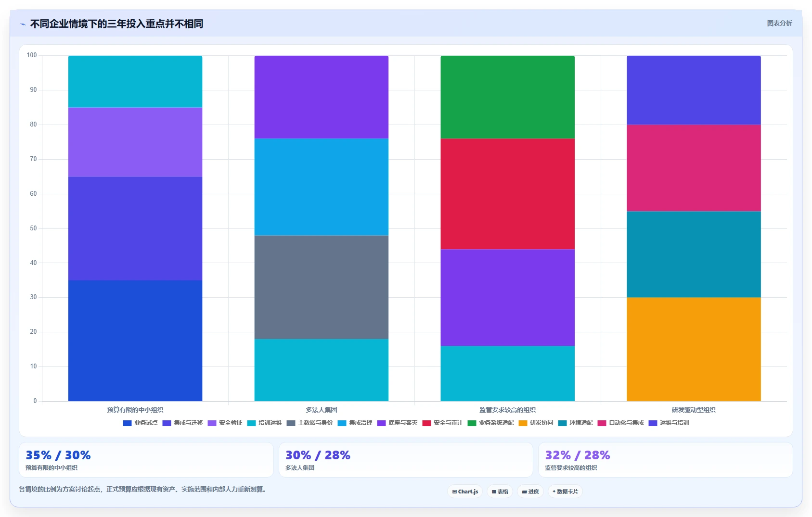Click the cyan bottom segment of 多法人集团 bar
This screenshot has width=812, height=517.
click(x=322, y=370)
